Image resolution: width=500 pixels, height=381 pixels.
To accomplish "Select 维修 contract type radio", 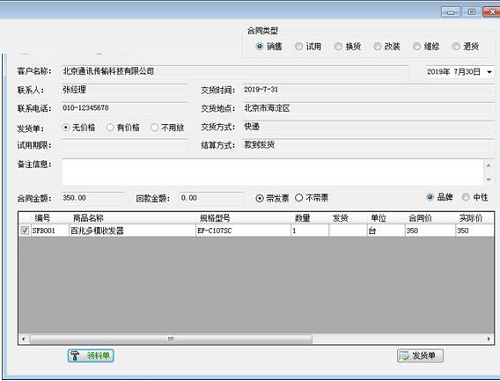I will 417,46.
